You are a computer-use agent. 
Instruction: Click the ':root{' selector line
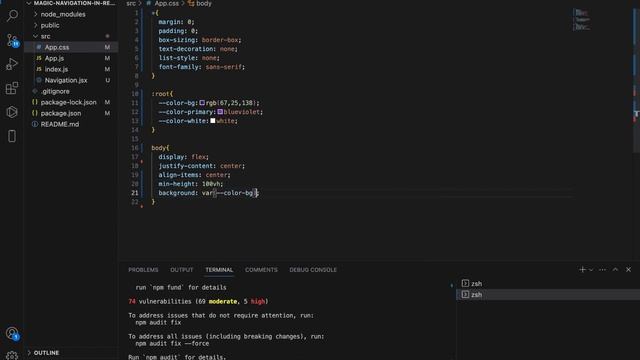[x=162, y=94]
